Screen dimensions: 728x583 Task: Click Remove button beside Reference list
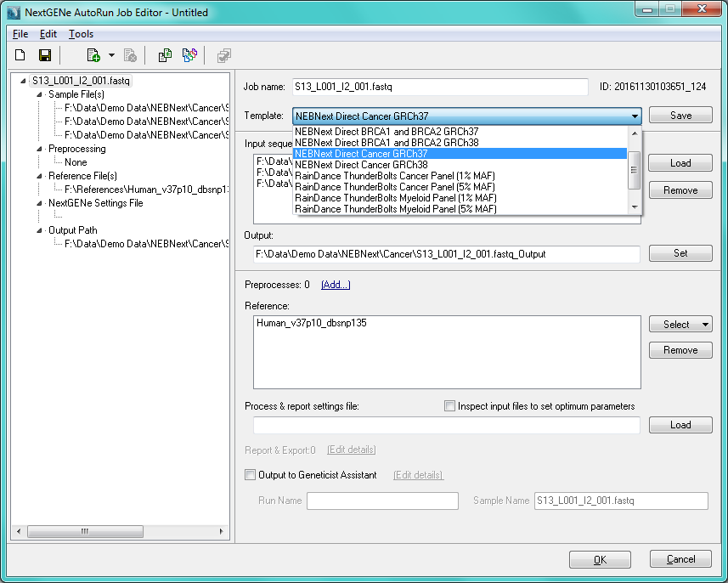[x=680, y=350]
